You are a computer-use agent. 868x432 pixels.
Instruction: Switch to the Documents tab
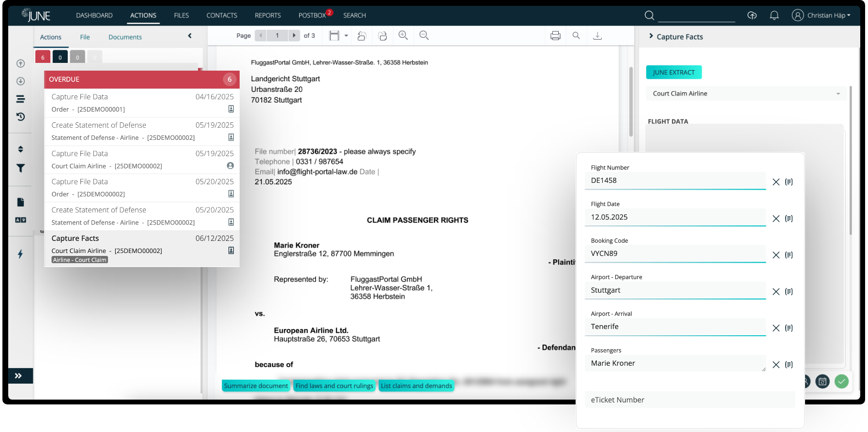point(125,37)
